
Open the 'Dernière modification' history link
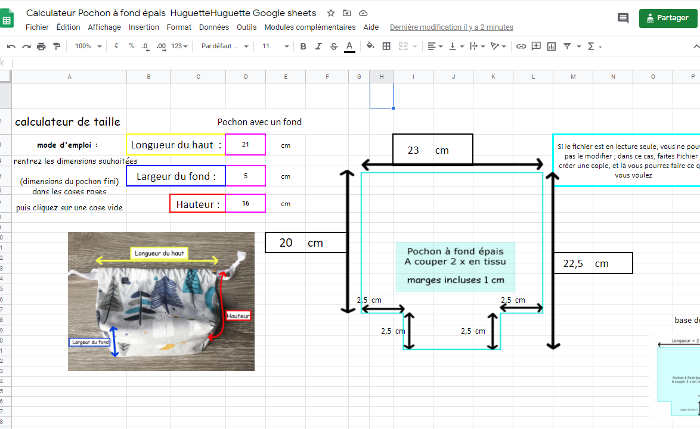click(x=451, y=27)
